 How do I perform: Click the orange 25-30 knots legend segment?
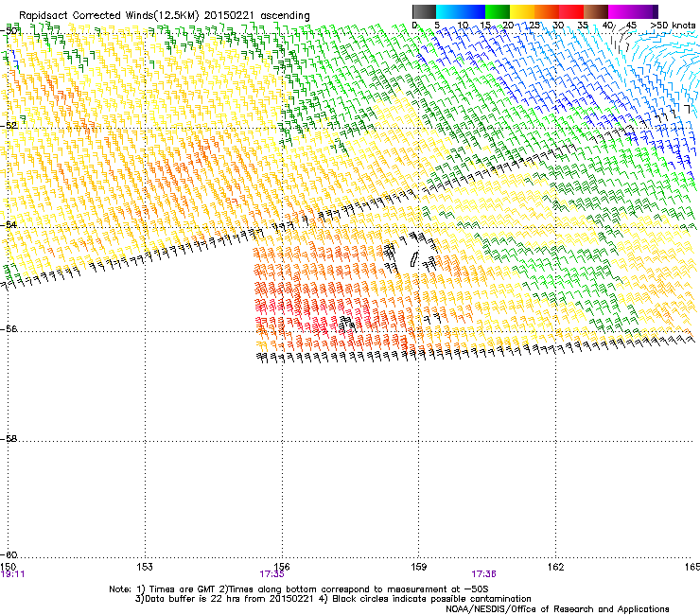click(547, 11)
